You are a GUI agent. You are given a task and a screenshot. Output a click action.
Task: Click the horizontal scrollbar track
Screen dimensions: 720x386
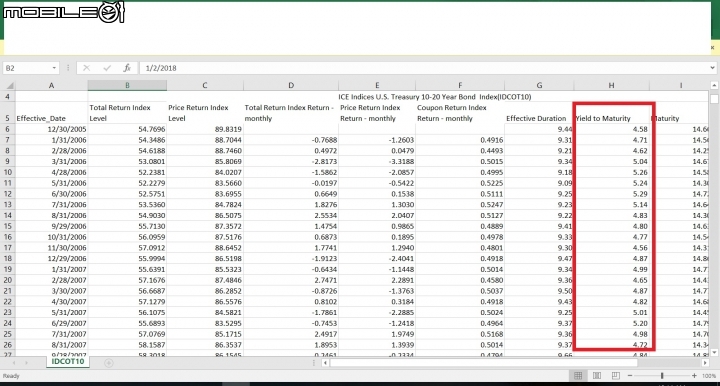tap(514, 363)
